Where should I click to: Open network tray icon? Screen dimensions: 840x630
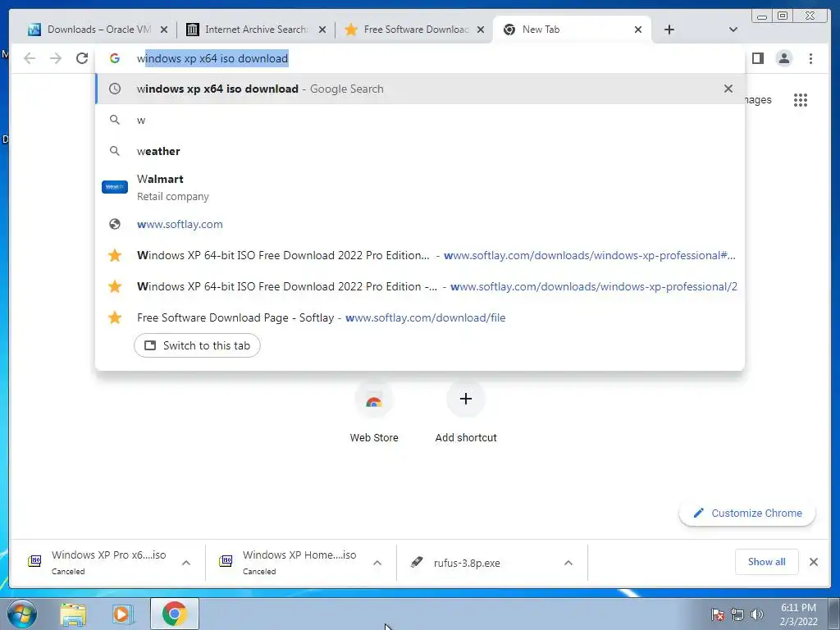pos(737,614)
